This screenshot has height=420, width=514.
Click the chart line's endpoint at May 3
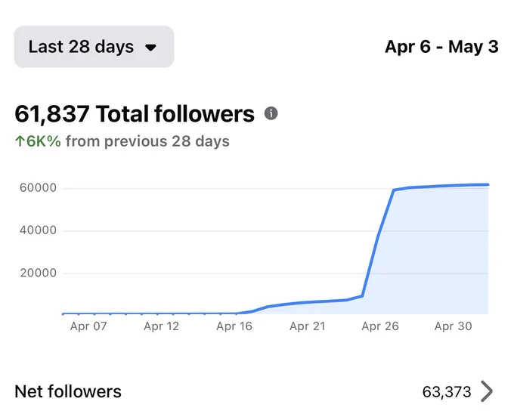488,185
